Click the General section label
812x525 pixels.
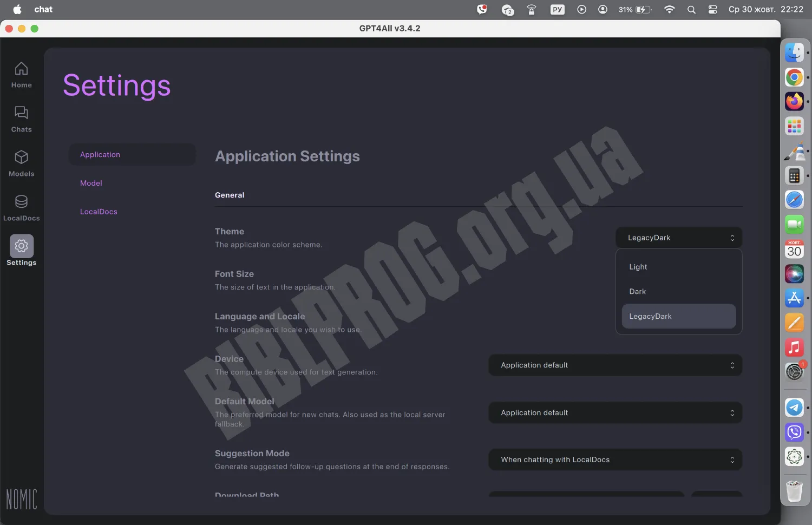click(x=230, y=195)
